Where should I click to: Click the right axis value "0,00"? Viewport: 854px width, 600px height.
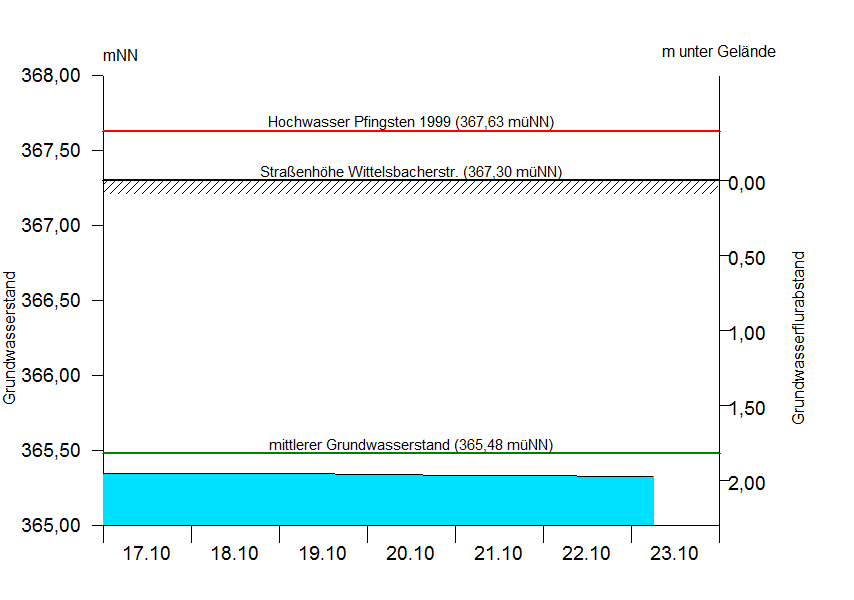747,183
